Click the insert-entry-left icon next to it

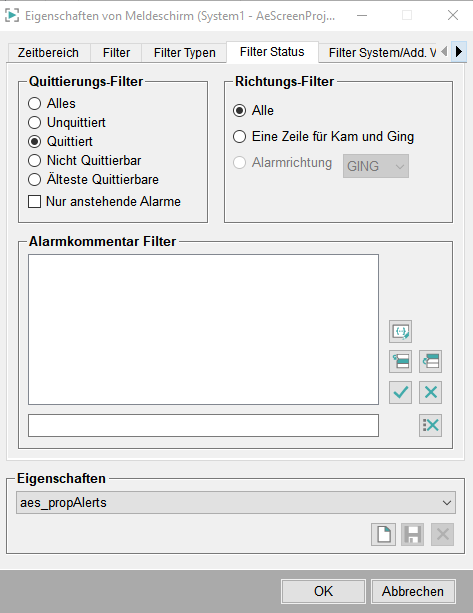tap(430, 361)
